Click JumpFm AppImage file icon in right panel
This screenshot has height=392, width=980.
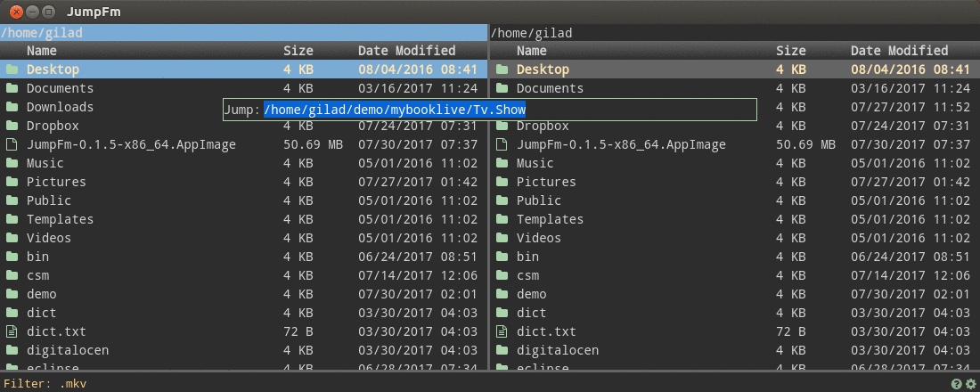tap(502, 144)
